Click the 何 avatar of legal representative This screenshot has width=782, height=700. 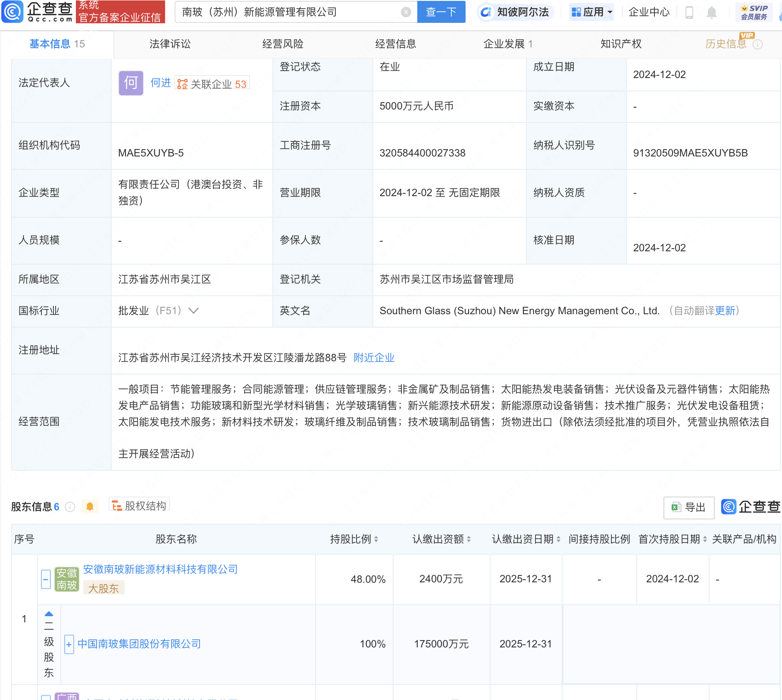[x=131, y=83]
